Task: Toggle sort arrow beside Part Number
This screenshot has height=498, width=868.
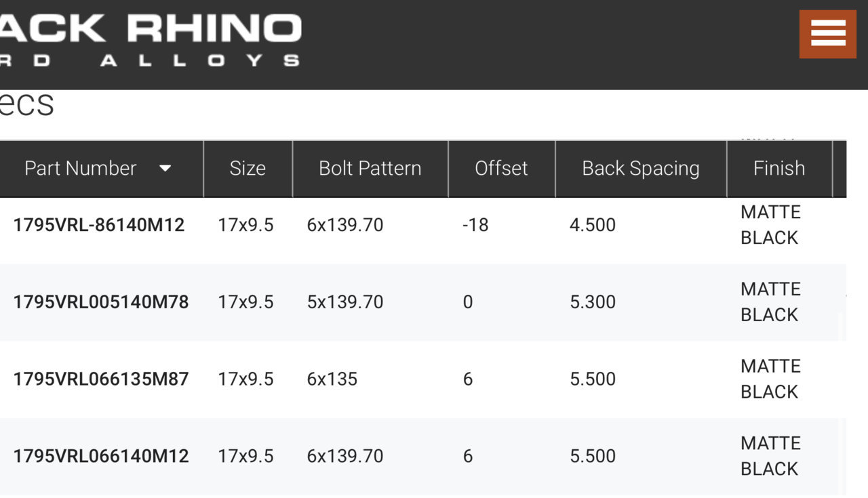Action: pos(165,169)
